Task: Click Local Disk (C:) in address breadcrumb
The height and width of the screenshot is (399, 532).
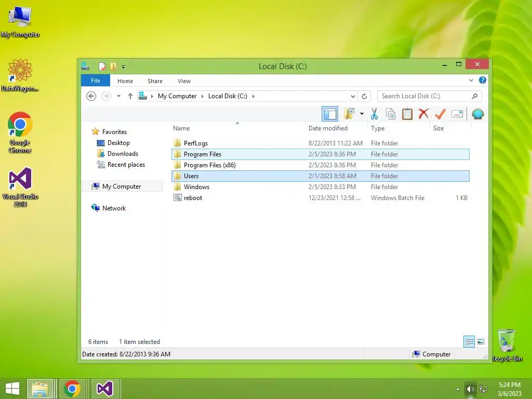Action: (x=228, y=96)
